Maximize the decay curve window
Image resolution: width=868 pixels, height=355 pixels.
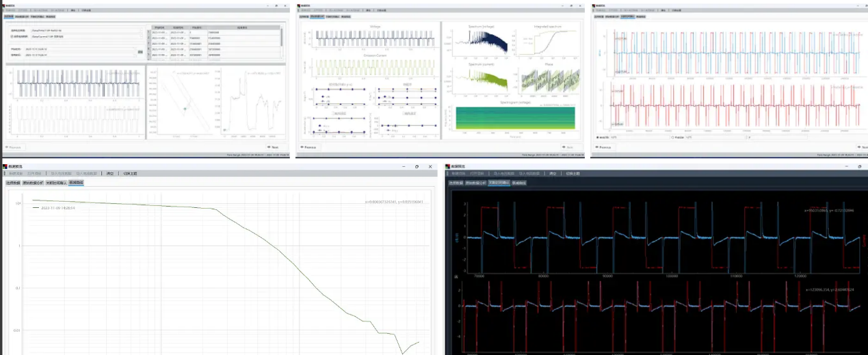tap(417, 166)
